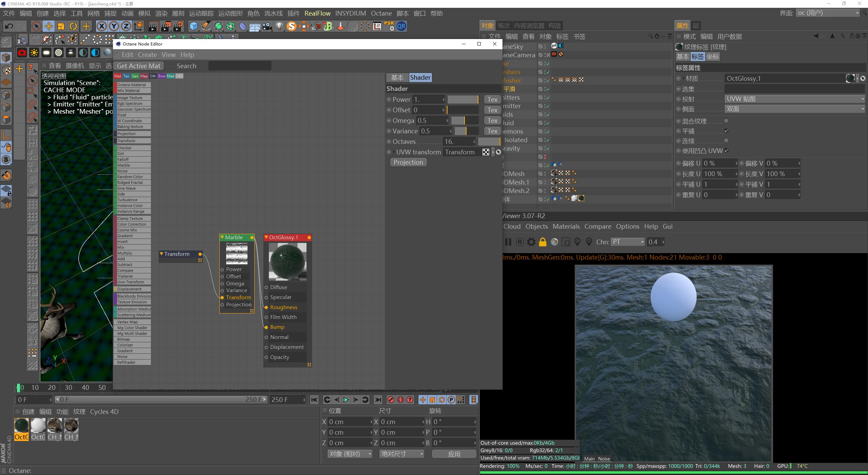Click the Rotate tool icon

[x=73, y=26]
